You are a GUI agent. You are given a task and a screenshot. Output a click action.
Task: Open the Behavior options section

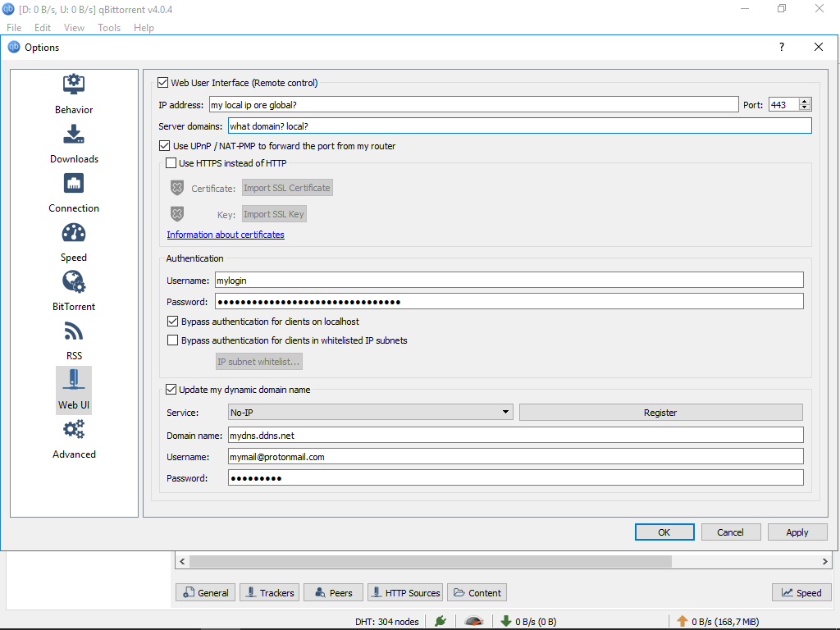[74, 95]
